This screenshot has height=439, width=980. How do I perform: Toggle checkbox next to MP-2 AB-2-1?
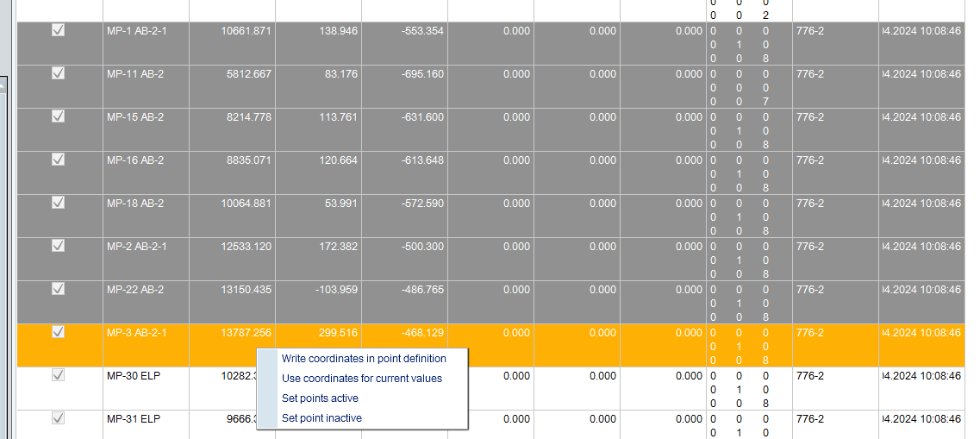click(59, 246)
